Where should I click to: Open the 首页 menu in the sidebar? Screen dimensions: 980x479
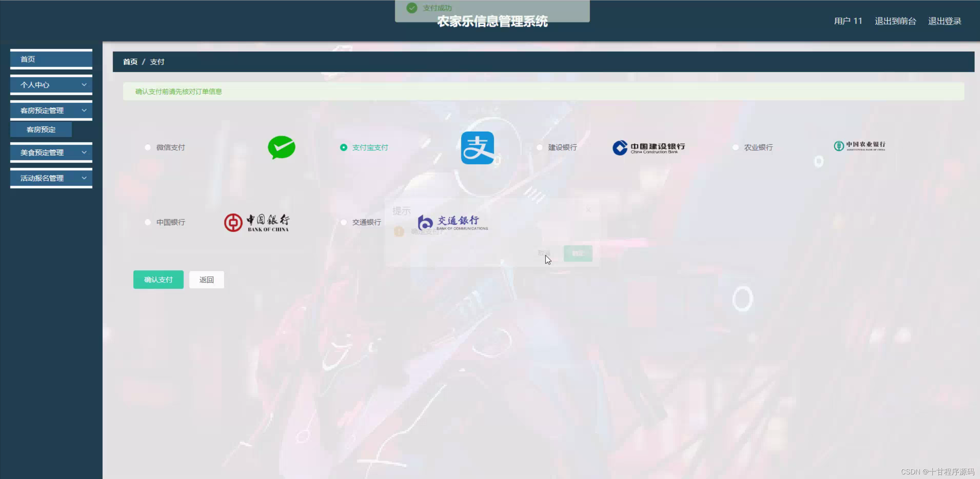coord(51,59)
